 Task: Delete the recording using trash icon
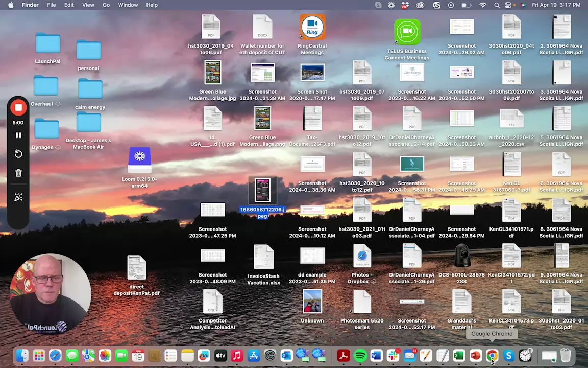click(x=18, y=173)
